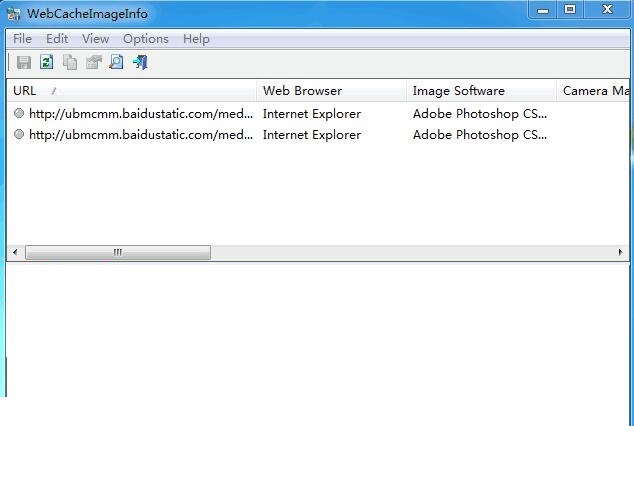Click the gray circle icon of first row

(19, 114)
